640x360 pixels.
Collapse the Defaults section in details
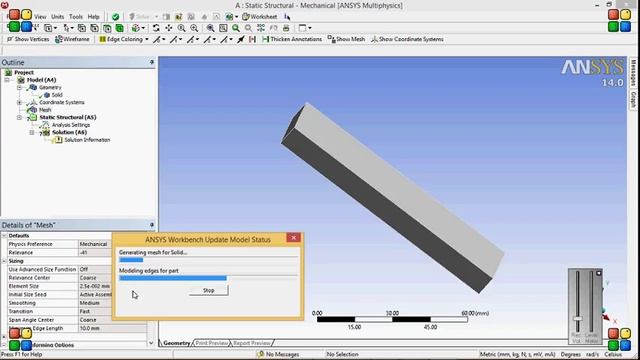tap(4, 236)
